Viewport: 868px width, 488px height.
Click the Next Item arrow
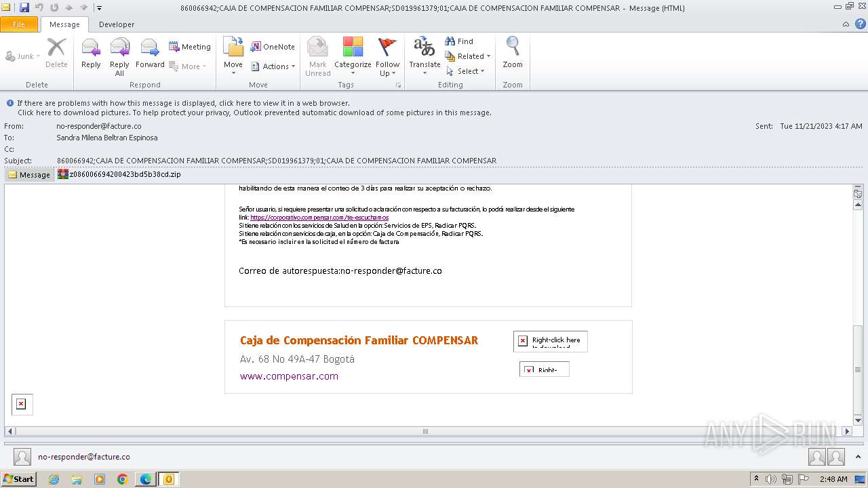tap(83, 7)
